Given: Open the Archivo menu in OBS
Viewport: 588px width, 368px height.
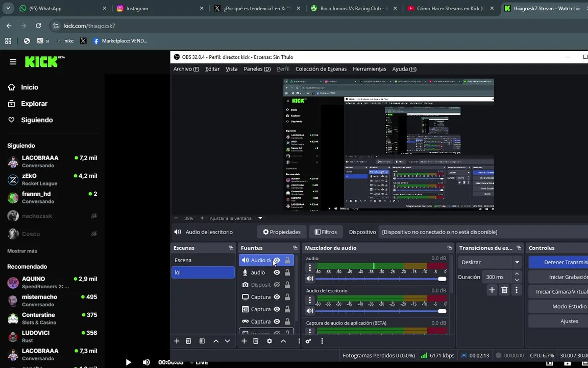Looking at the screenshot, I should tap(186, 68).
